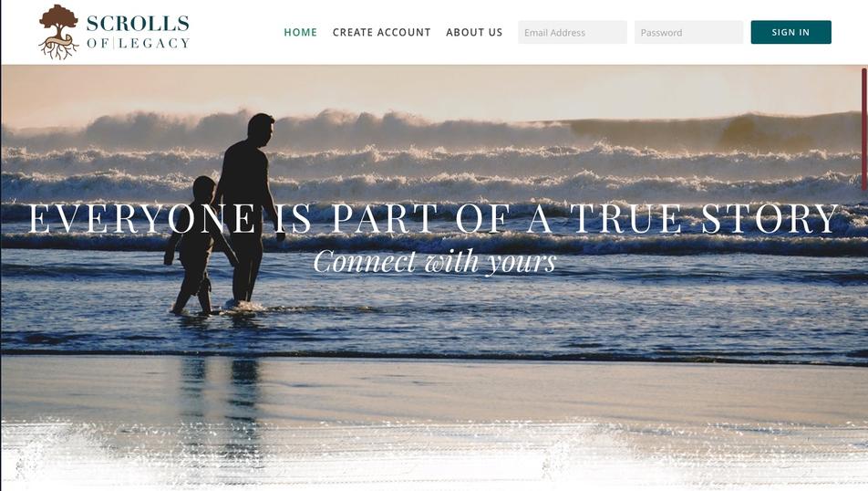868x491 pixels.
Task: Click the Connect with yours tagline
Action: pyautogui.click(x=435, y=262)
